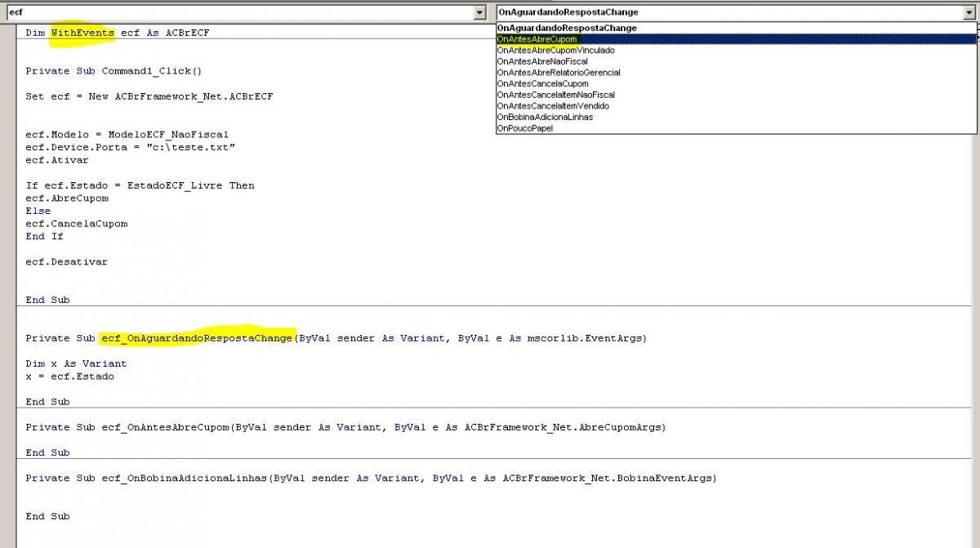This screenshot has height=548, width=980.
Task: Select OnAntesAbreCupom in the event list
Action: [x=736, y=39]
